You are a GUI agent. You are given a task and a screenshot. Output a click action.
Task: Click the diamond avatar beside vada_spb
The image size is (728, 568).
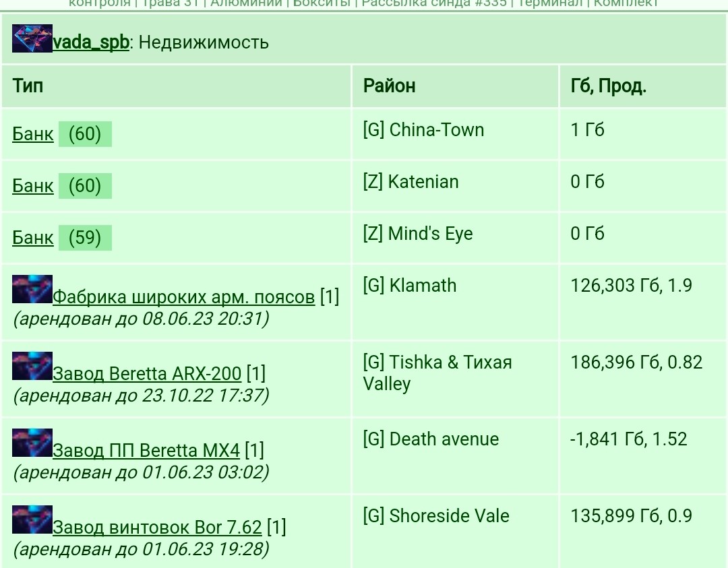tap(32, 38)
